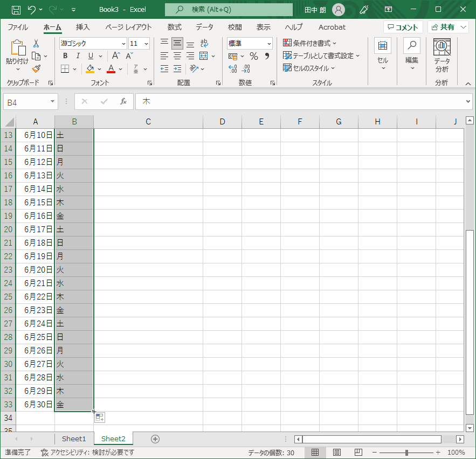Toggle Underline formatting

(x=91, y=56)
